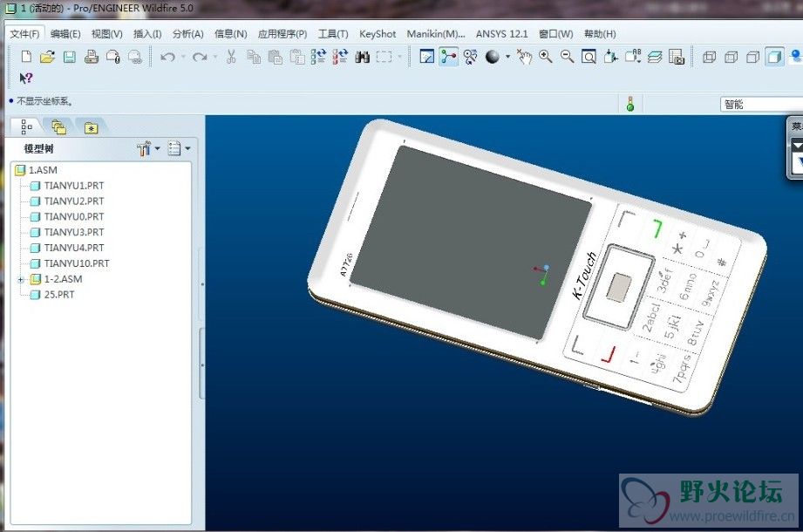Expand the appearance sphere dropdown arrow
This screenshot has height=532, width=803.
point(508,57)
